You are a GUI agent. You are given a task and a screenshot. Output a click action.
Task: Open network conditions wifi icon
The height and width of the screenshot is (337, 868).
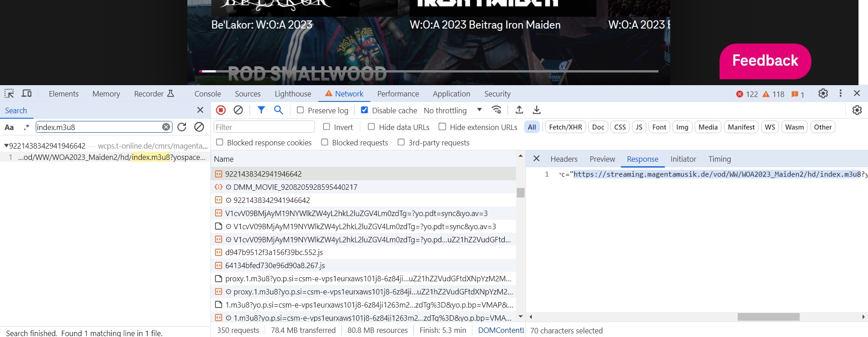(496, 110)
